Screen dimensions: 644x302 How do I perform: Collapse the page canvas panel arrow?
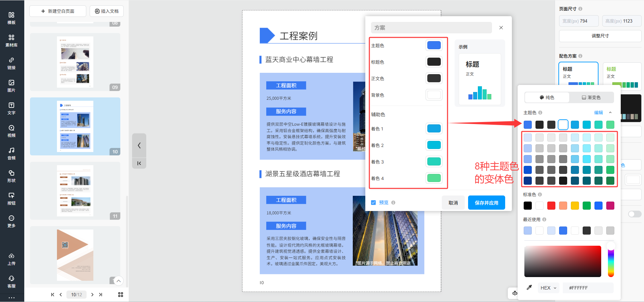tap(139, 145)
